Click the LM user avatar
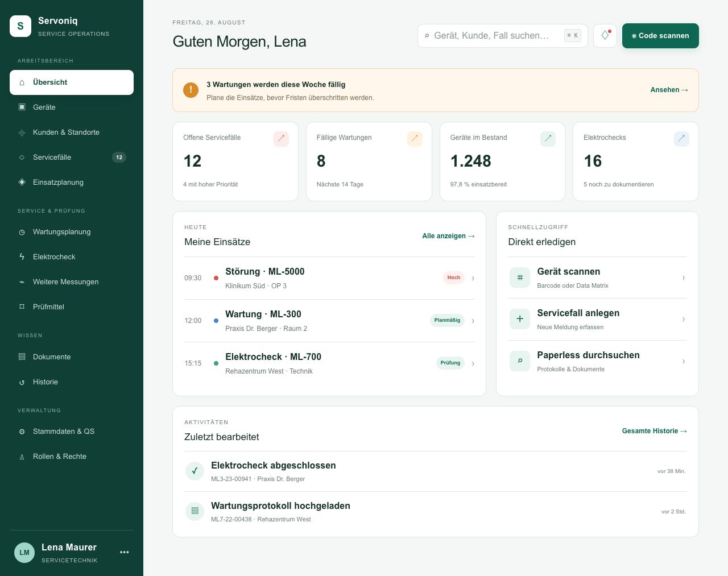 [24, 552]
